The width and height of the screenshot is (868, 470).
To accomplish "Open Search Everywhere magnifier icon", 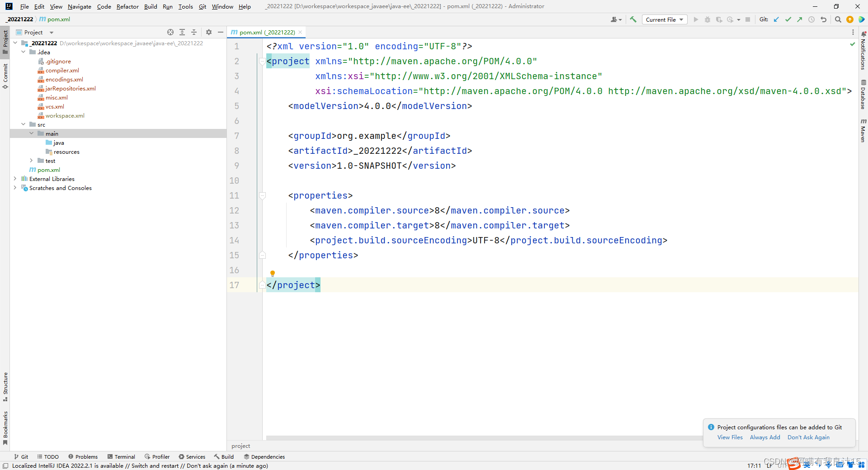I will pos(838,19).
